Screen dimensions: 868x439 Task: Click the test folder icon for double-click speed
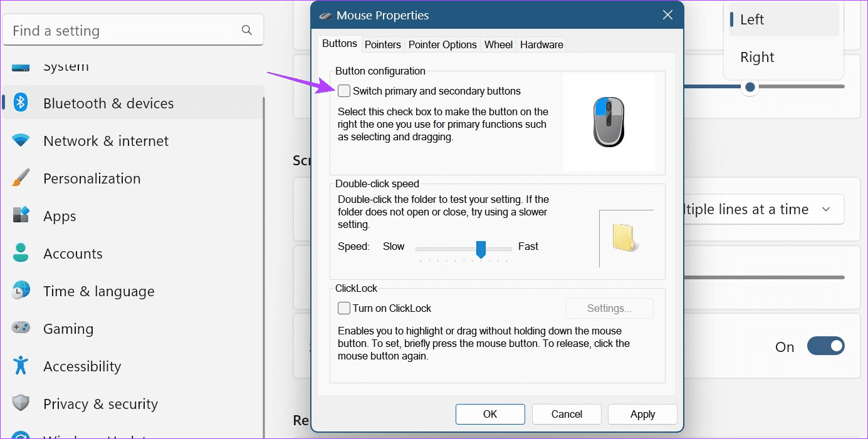(x=625, y=239)
